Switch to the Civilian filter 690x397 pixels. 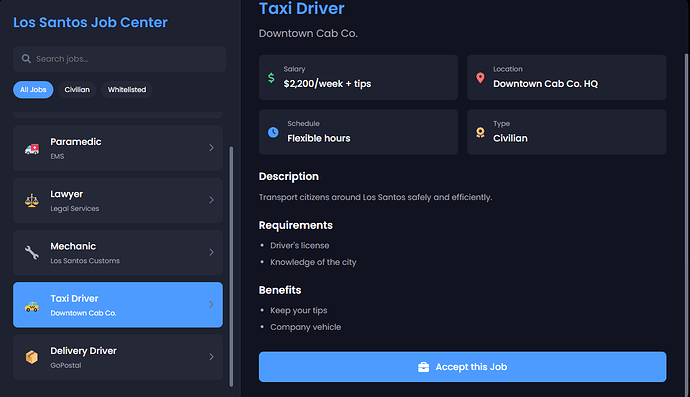pyautogui.click(x=77, y=90)
